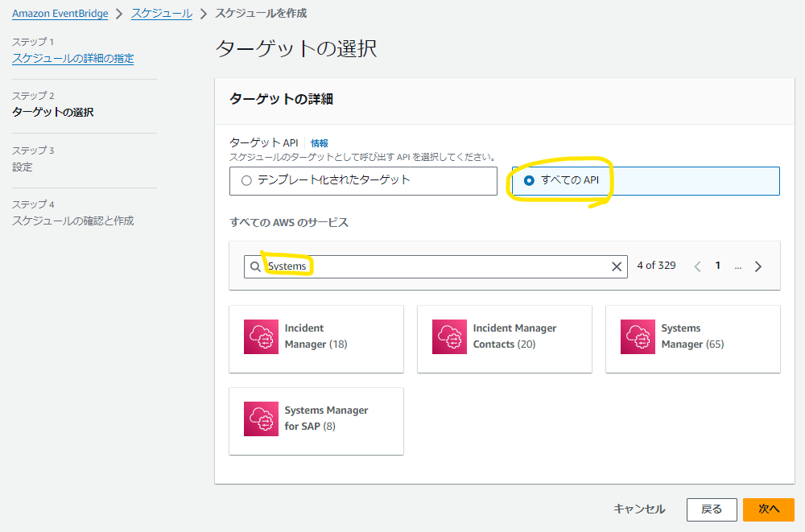Click in the AWS services search field
Screen dimensions: 805x532
(x=436, y=266)
